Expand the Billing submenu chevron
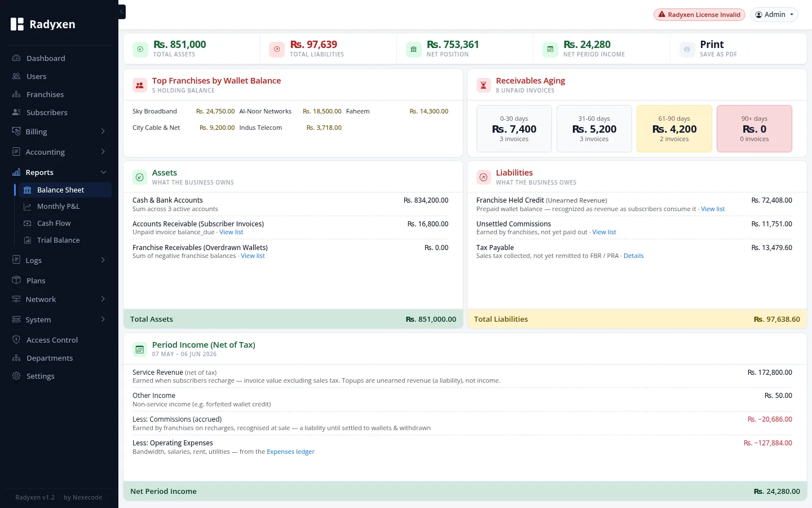 tap(103, 132)
